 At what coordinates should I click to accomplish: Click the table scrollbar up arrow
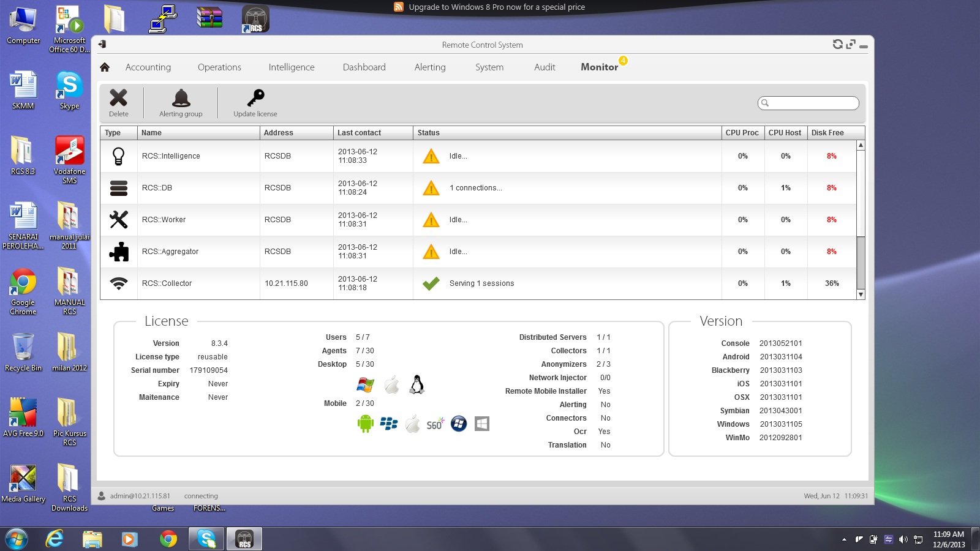click(861, 145)
